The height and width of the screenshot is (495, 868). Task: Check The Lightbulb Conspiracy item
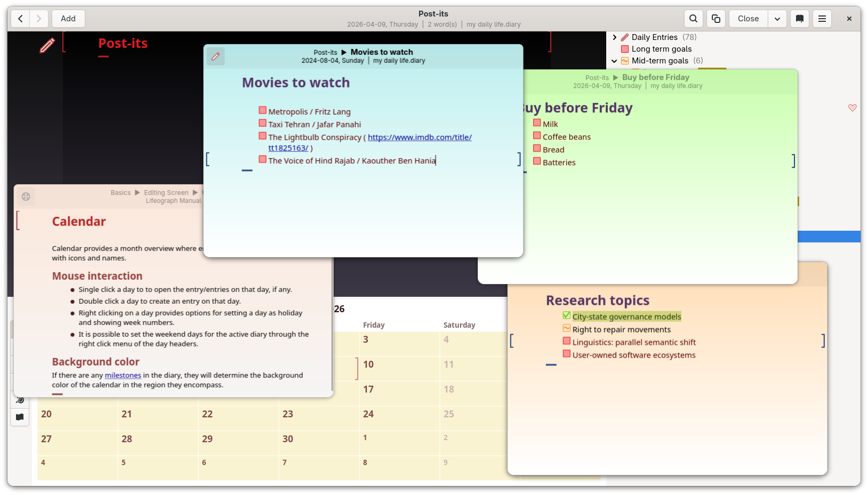click(262, 136)
